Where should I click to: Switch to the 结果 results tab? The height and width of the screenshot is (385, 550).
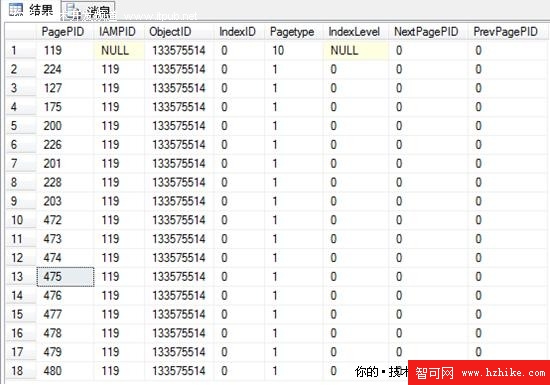32,10
